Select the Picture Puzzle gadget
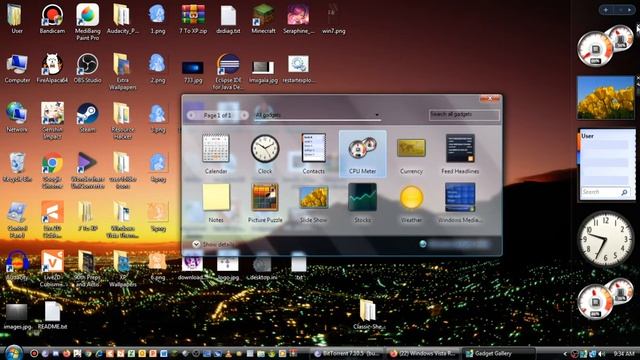 tap(265, 203)
